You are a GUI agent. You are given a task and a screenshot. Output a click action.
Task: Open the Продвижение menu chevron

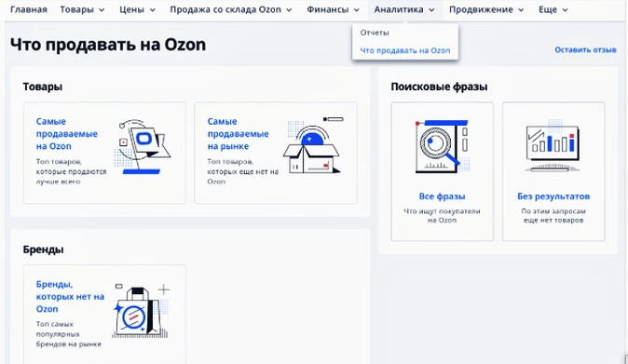click(521, 10)
